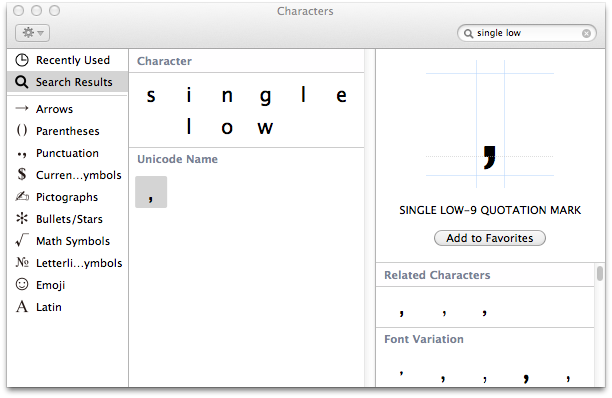Click the 'Latin' label

tap(49, 307)
